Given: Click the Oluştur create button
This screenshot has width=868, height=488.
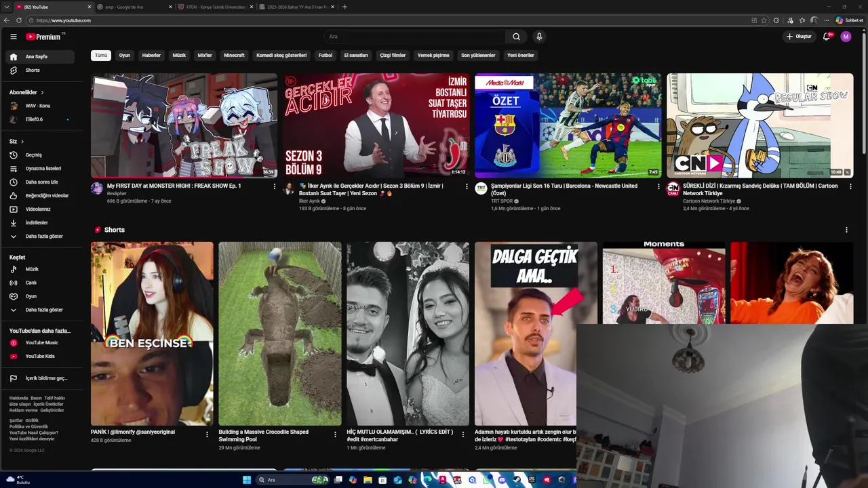Looking at the screenshot, I should [x=799, y=37].
